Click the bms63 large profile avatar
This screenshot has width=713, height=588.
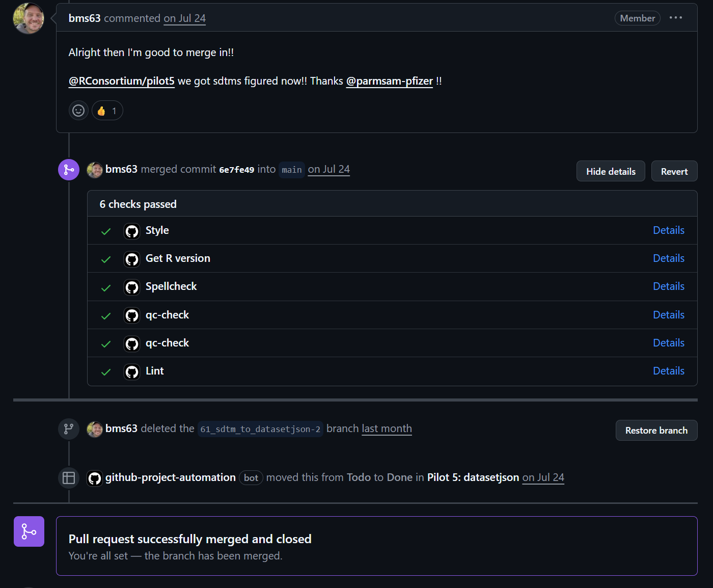pos(29,18)
